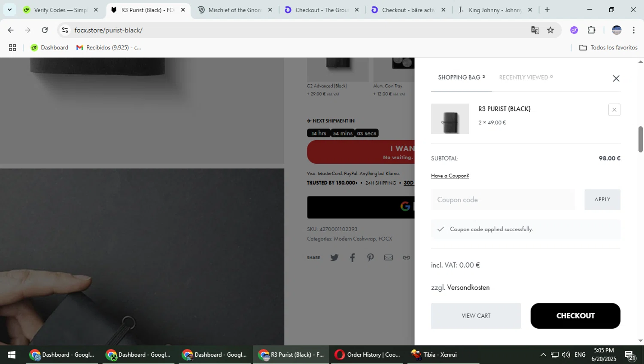Open the Extensions puzzle menu

pos(592,30)
